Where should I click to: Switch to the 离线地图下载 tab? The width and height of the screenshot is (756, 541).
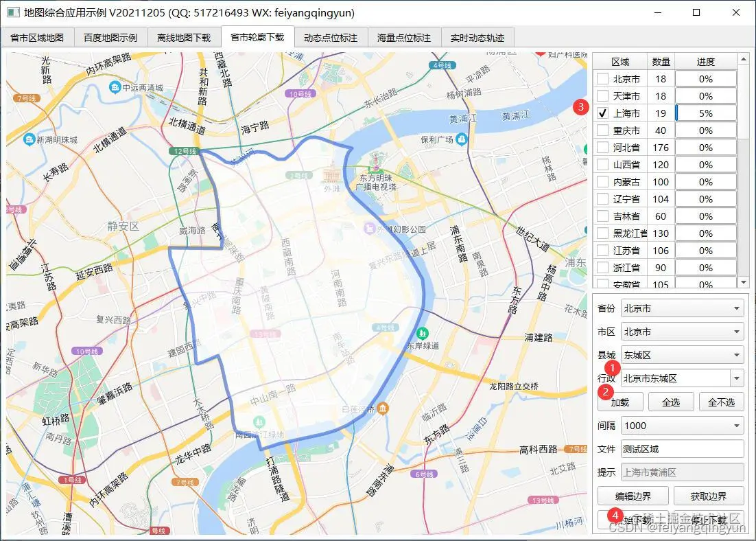click(184, 38)
